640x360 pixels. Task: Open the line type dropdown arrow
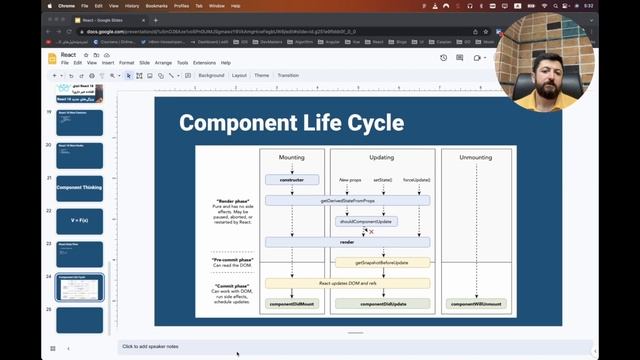[178, 76]
